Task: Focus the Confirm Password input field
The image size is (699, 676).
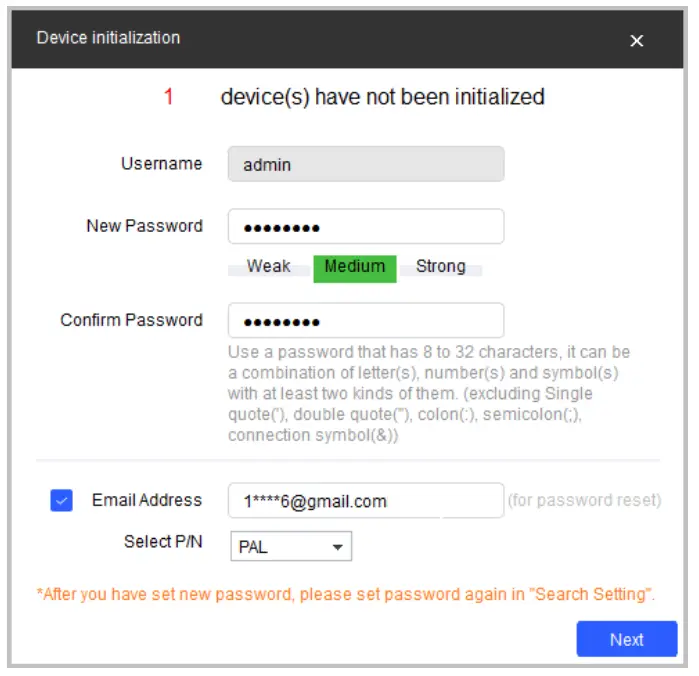Action: (x=365, y=321)
